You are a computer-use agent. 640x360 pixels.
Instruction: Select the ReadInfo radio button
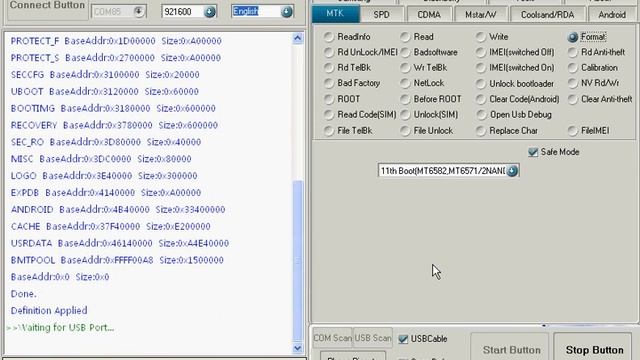point(329,37)
